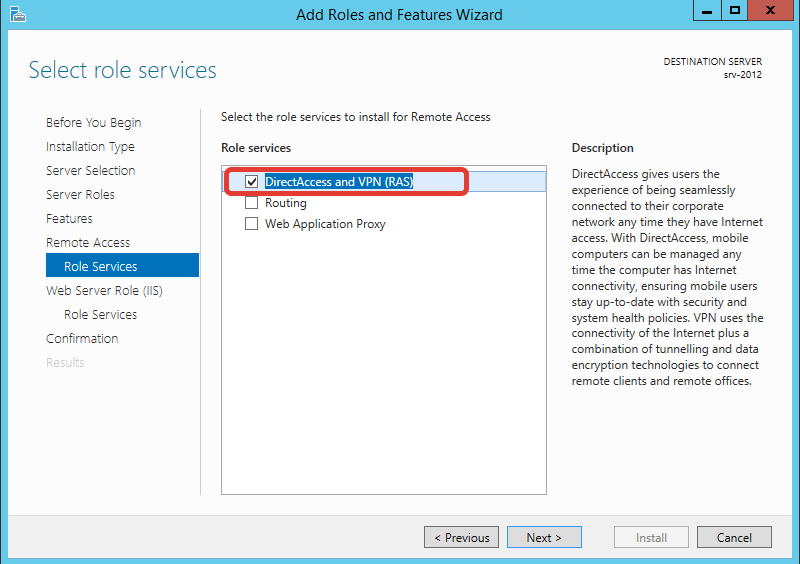The height and width of the screenshot is (564, 800).
Task: Select Role Services under Web Server Role
Action: tap(101, 314)
